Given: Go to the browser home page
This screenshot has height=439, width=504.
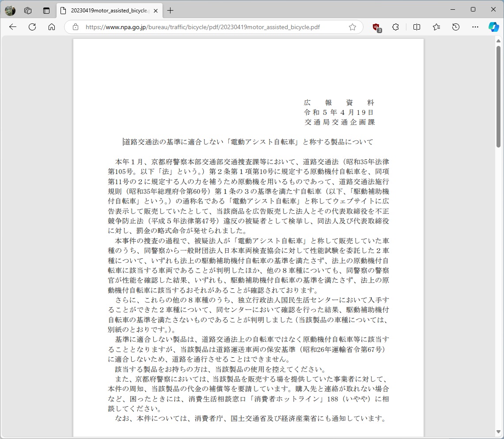Looking at the screenshot, I should click(x=51, y=27).
